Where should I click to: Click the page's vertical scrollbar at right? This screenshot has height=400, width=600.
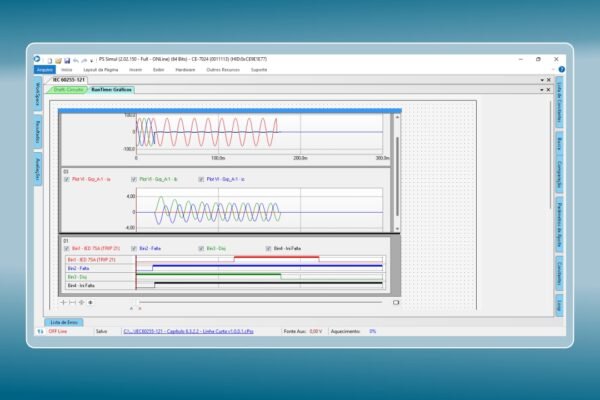point(551,155)
